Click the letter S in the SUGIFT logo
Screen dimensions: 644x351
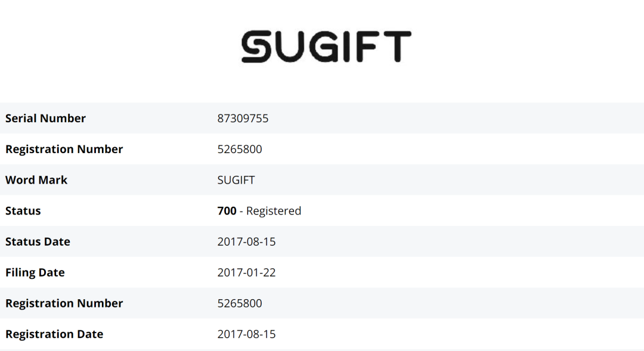pyautogui.click(x=257, y=47)
